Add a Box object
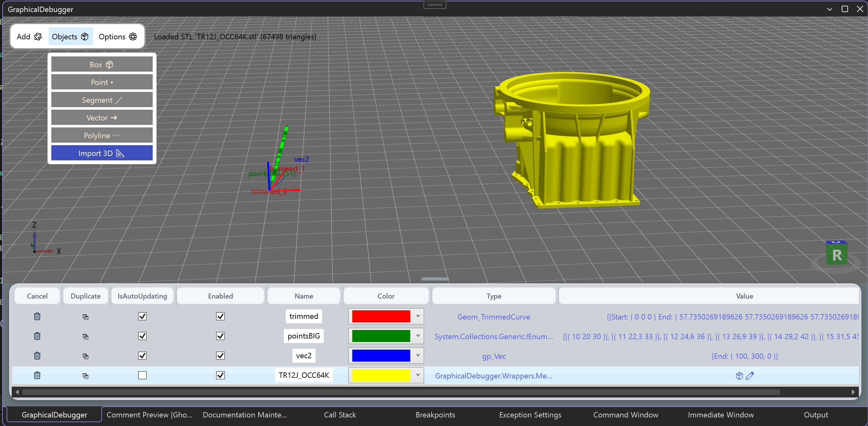The height and width of the screenshot is (426, 868). (102, 64)
